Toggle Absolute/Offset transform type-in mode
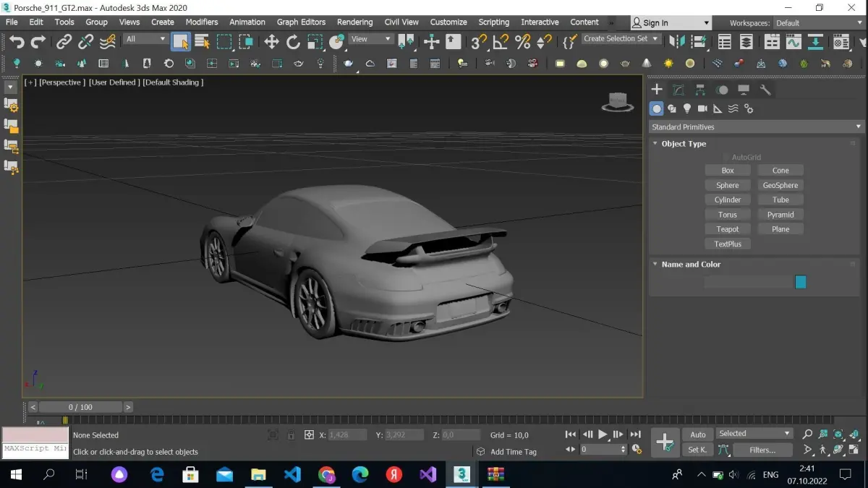The width and height of the screenshot is (868, 488). click(x=309, y=435)
